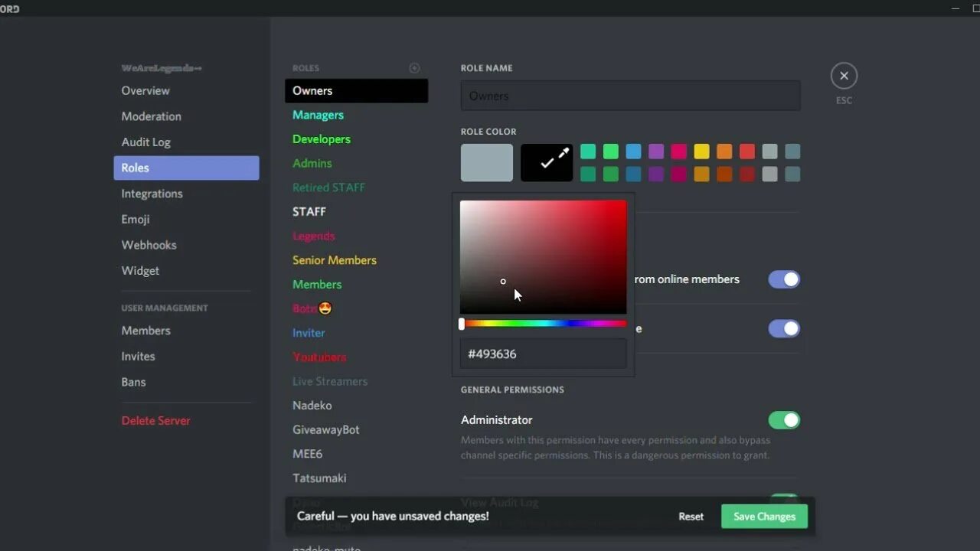Image resolution: width=980 pixels, height=551 pixels.
Task: Click the Role Name input field
Action: point(630,96)
